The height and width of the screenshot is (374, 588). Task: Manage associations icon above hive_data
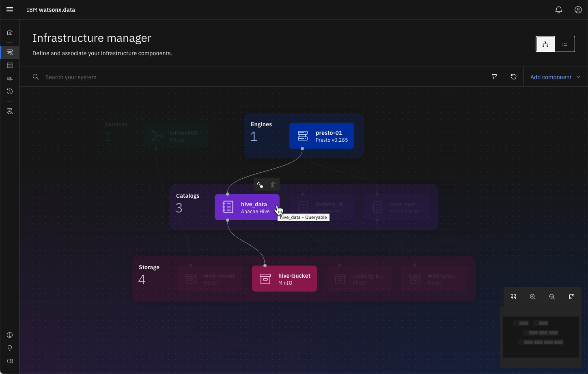(260, 185)
